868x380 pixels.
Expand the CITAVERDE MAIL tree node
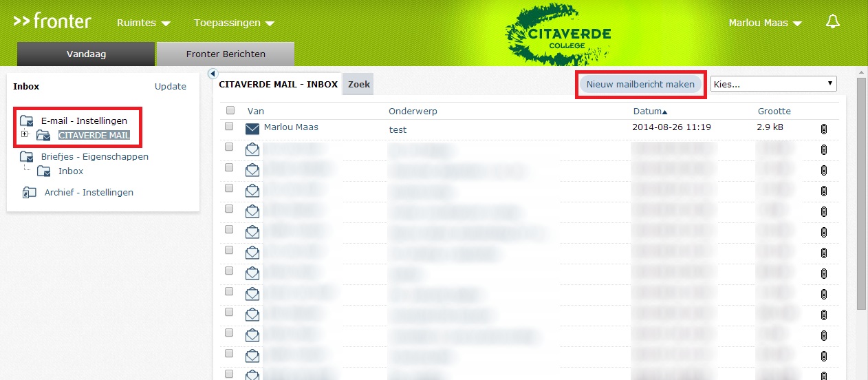[25, 134]
